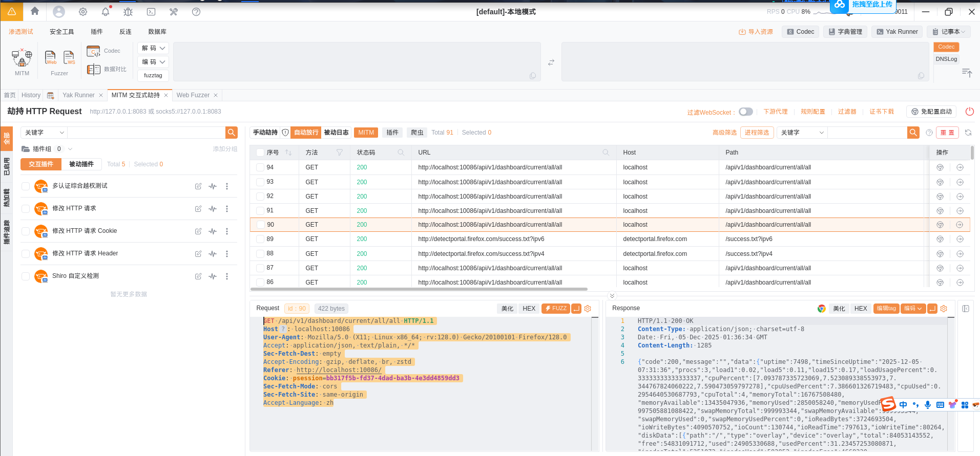Switch to the Web Fuzzer tab
This screenshot has width=980, height=456.
click(193, 95)
